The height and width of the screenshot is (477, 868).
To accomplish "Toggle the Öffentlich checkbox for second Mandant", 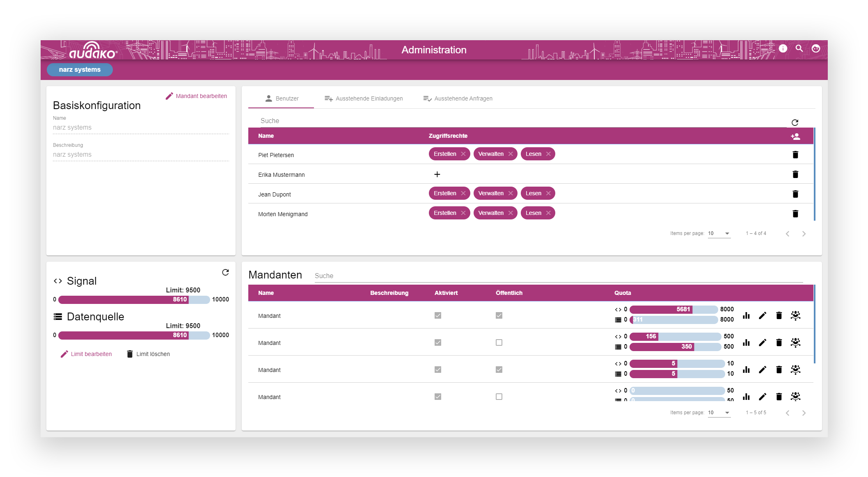I will tap(499, 342).
